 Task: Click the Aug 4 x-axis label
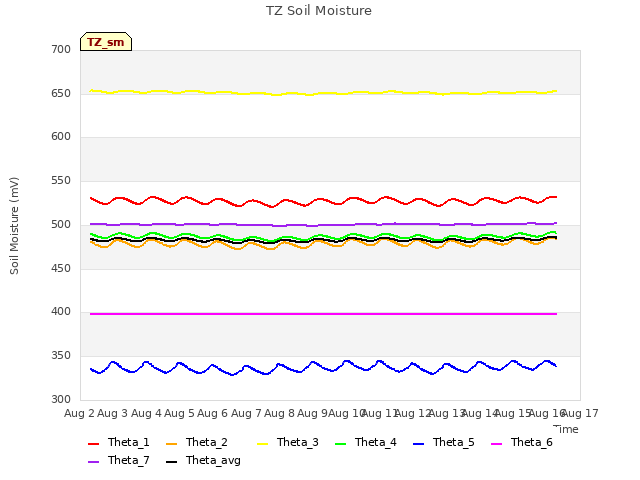146,413
